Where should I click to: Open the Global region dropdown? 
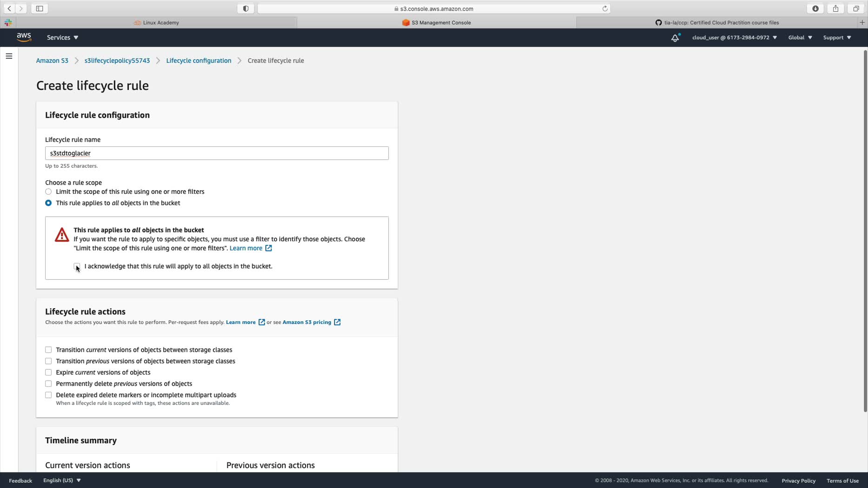[800, 38]
